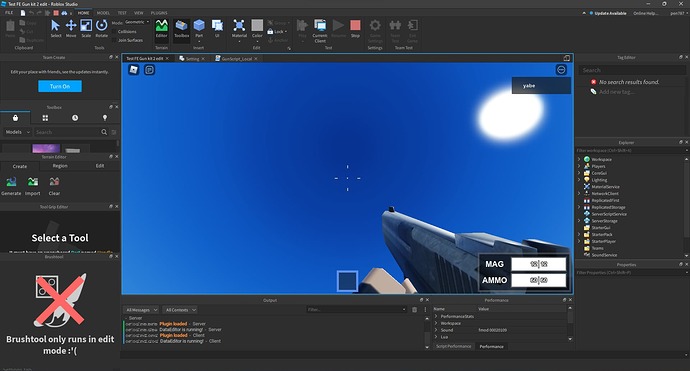Open the Output three-dot options menu

425,310
